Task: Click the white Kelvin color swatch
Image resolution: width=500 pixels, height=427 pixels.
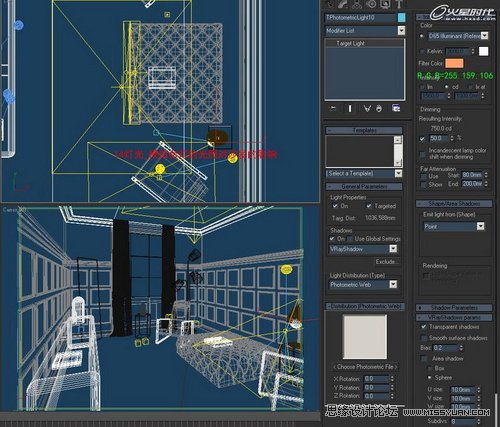Action: tap(483, 51)
